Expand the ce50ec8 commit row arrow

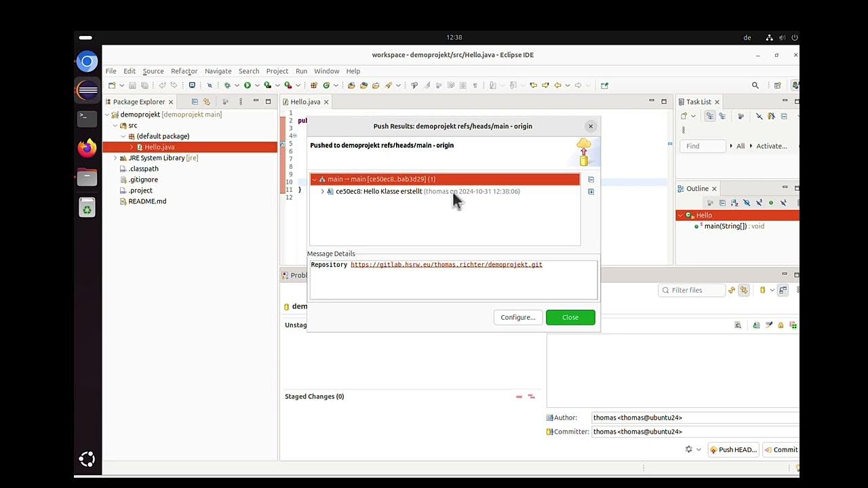[x=322, y=191]
